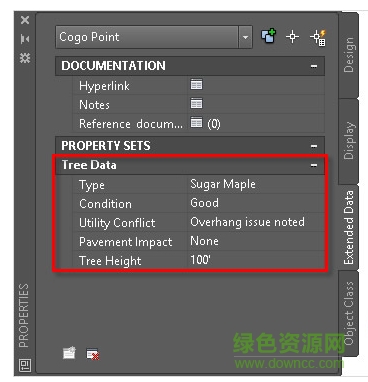Toggle the PICKADD value icon

tap(268, 36)
